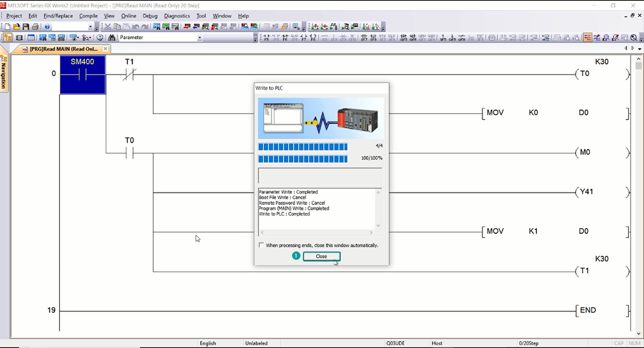644x348 pixels.
Task: Toggle the Navigation window toolbar icon
Action: tap(8, 37)
